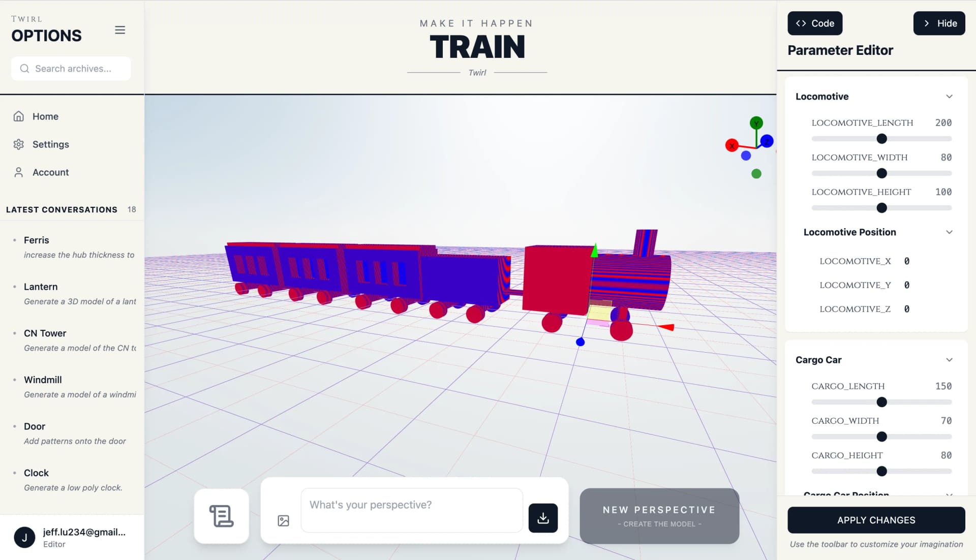Click the green Y axis gizmo ball
This screenshot has width=976, height=560.
[x=756, y=122]
